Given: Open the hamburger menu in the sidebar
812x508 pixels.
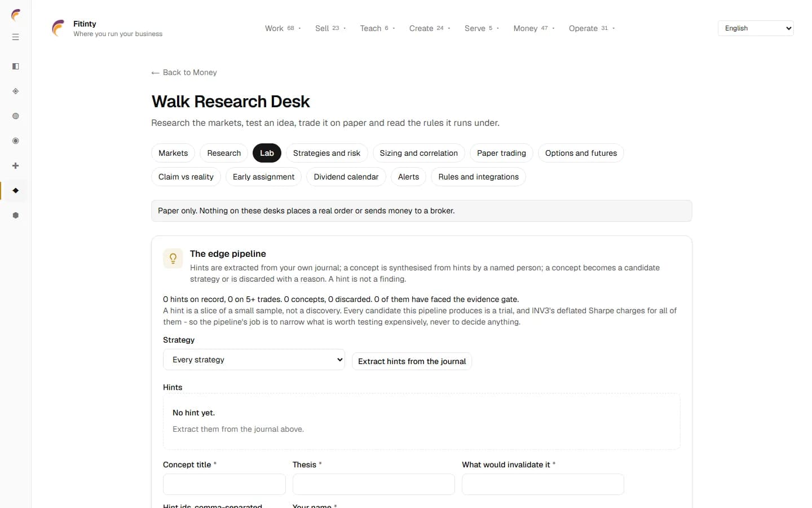Looking at the screenshot, I should coord(16,37).
